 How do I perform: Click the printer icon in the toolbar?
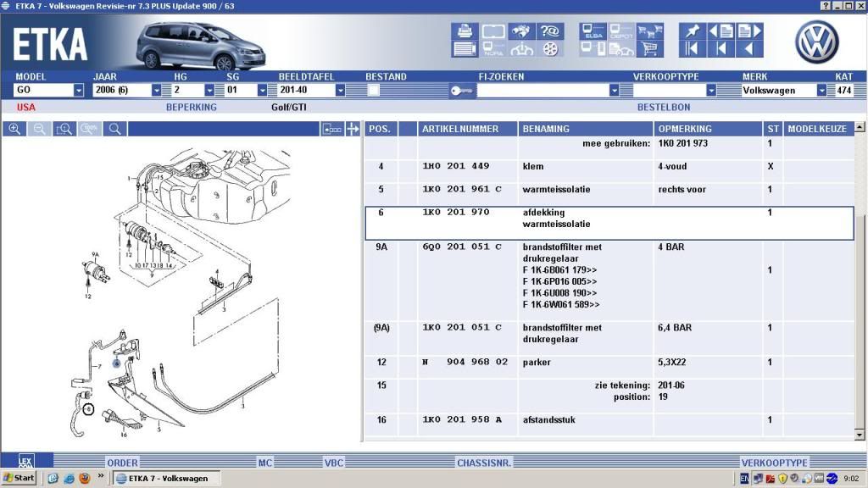(465, 31)
